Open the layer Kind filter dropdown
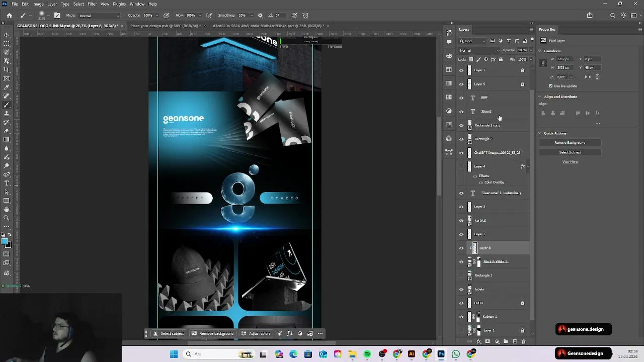Viewport: 644px width, 362px height. 473,41
